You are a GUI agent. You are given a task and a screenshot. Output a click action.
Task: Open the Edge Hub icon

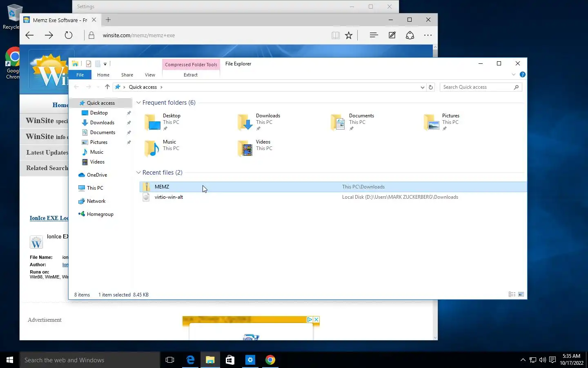coord(374,35)
